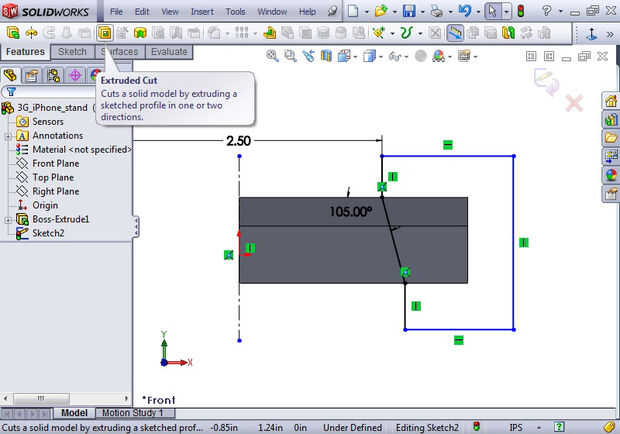The width and height of the screenshot is (620, 434).
Task: Open the Edit menu
Action: pyautogui.click(x=142, y=12)
